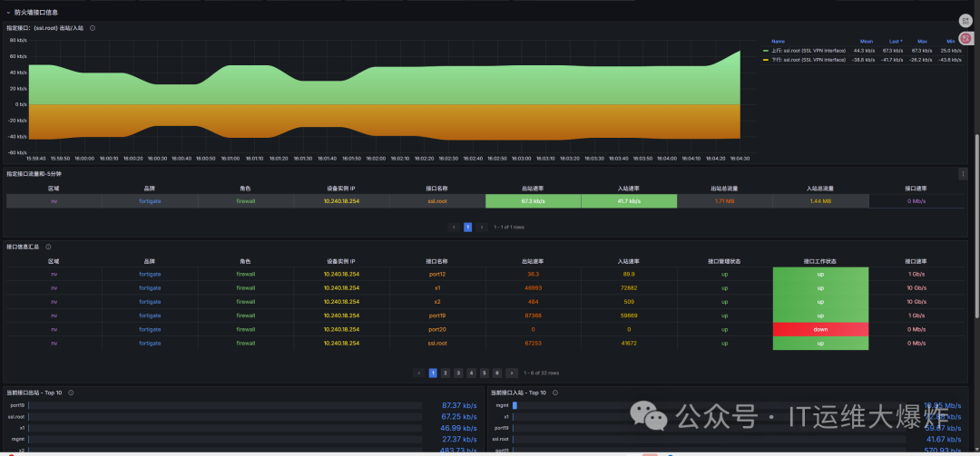This screenshot has width=980, height=456.
Task: Sort 接口信息汇总 table by 接口管理状态 header
Action: pyautogui.click(x=724, y=261)
